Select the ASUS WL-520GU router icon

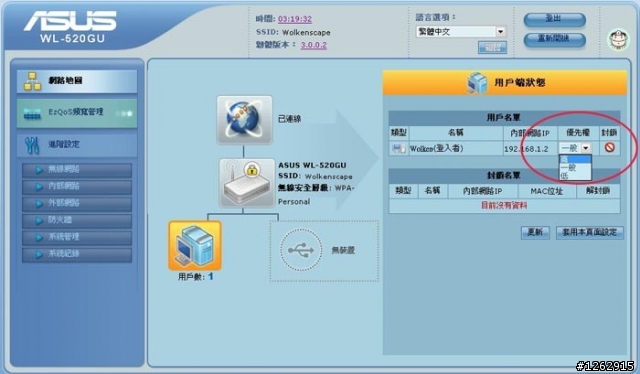click(x=247, y=183)
